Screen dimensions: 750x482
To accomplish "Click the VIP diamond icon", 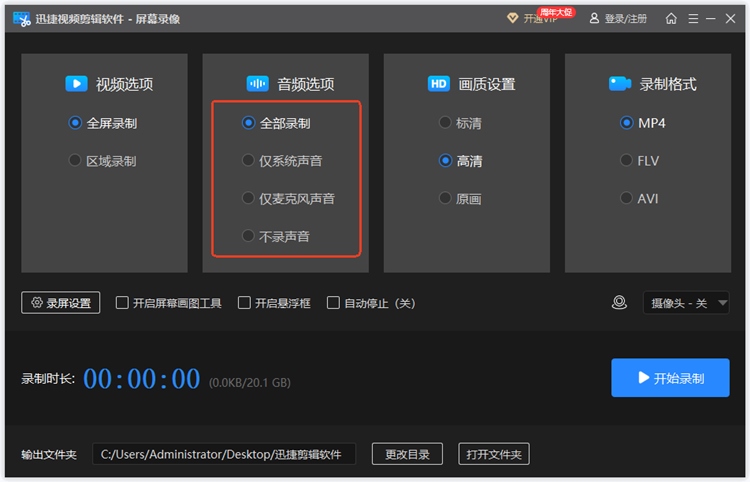I will coord(512,19).
